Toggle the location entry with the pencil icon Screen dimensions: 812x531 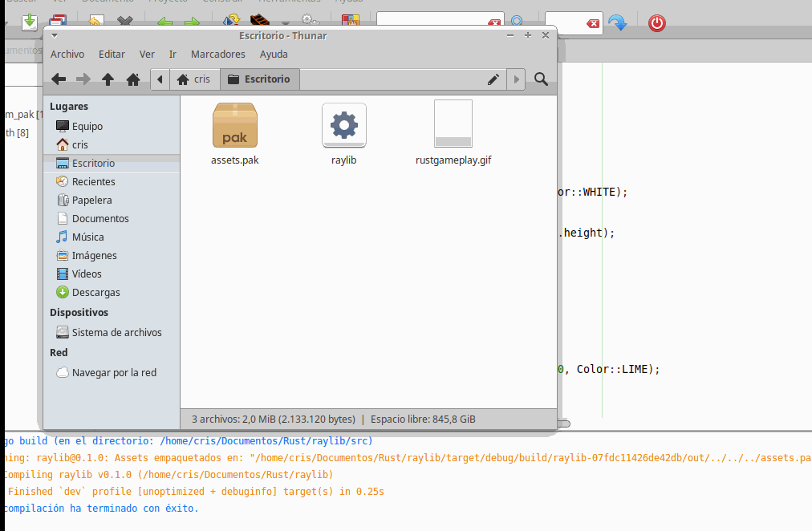pyautogui.click(x=493, y=79)
